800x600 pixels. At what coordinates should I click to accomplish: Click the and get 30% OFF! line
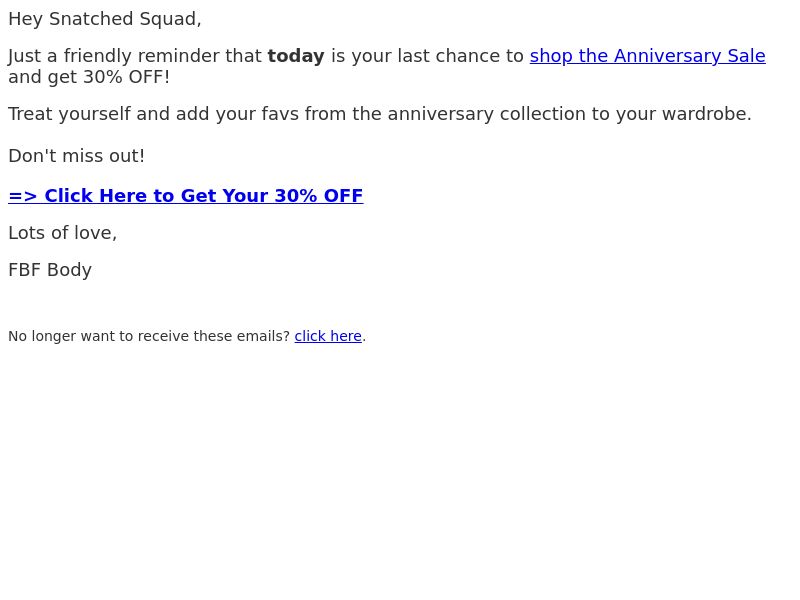(x=89, y=77)
